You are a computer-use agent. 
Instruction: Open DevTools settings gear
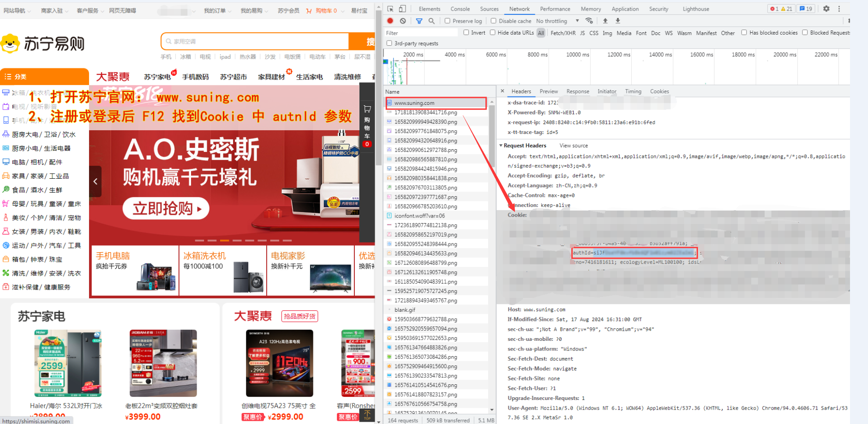click(x=826, y=9)
